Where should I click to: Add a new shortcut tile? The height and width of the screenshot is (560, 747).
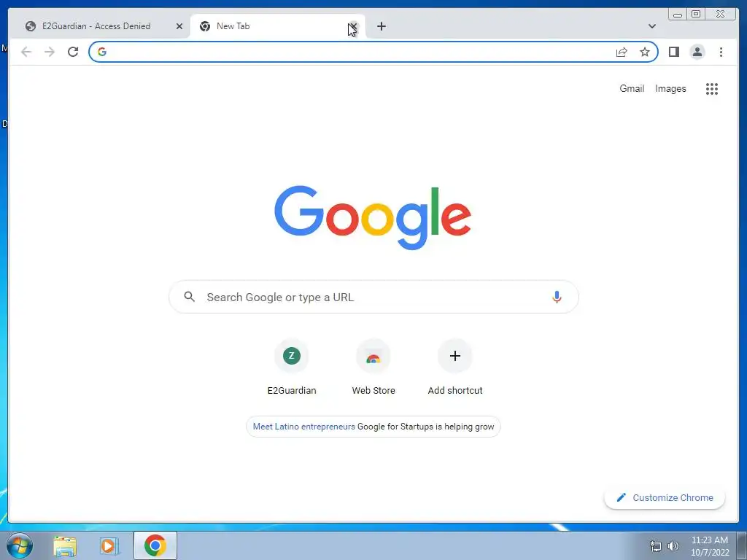(455, 367)
